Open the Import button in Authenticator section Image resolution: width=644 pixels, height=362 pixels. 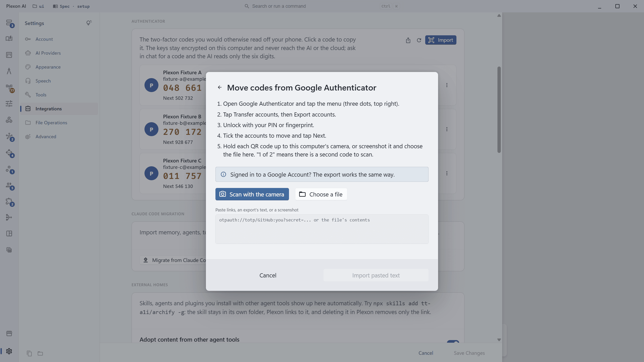(x=440, y=40)
